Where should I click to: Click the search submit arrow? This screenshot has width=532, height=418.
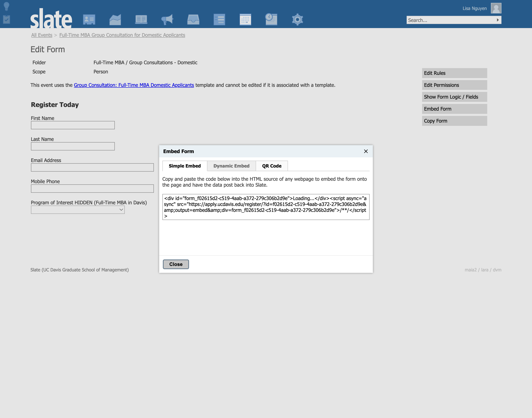pyautogui.click(x=498, y=20)
